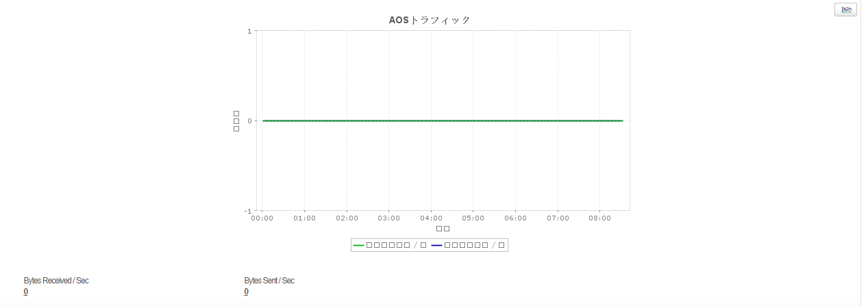This screenshot has width=868, height=306.
Task: Toggle the green series legend entry
Action: (x=390, y=245)
